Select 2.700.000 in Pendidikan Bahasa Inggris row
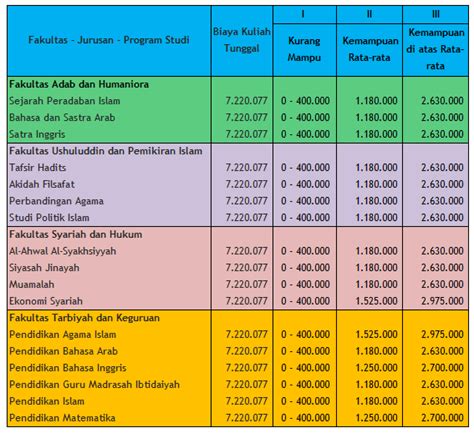This screenshot has width=474, height=433. point(442,368)
